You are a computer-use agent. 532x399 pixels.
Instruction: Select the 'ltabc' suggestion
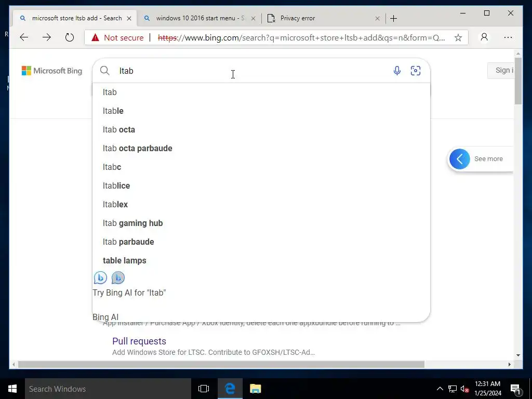coord(261,167)
